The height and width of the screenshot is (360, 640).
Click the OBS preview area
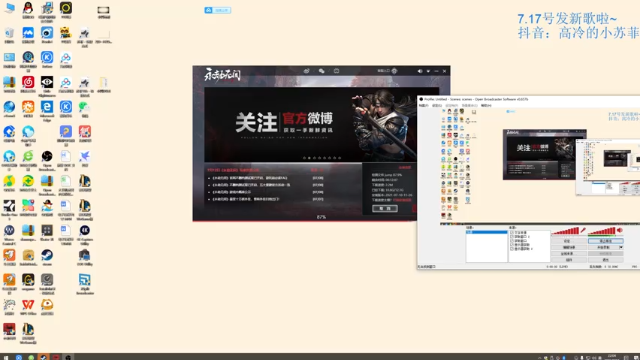540,166
